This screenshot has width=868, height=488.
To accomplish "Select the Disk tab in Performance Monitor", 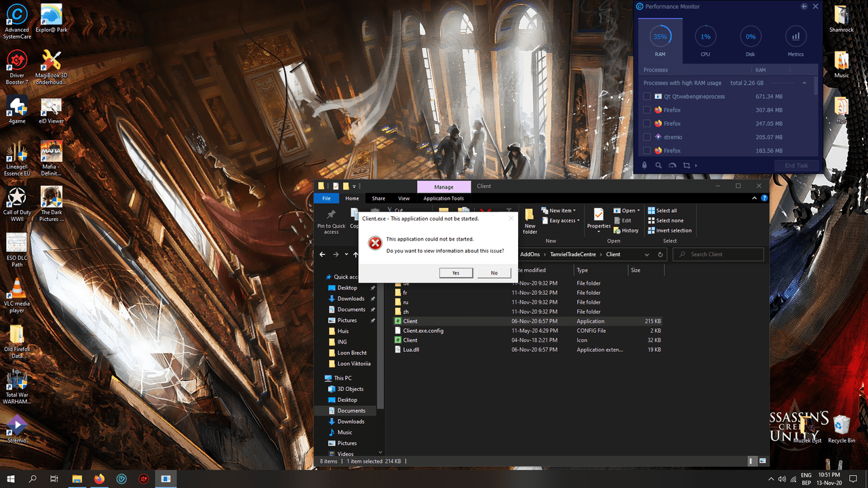I will point(751,42).
